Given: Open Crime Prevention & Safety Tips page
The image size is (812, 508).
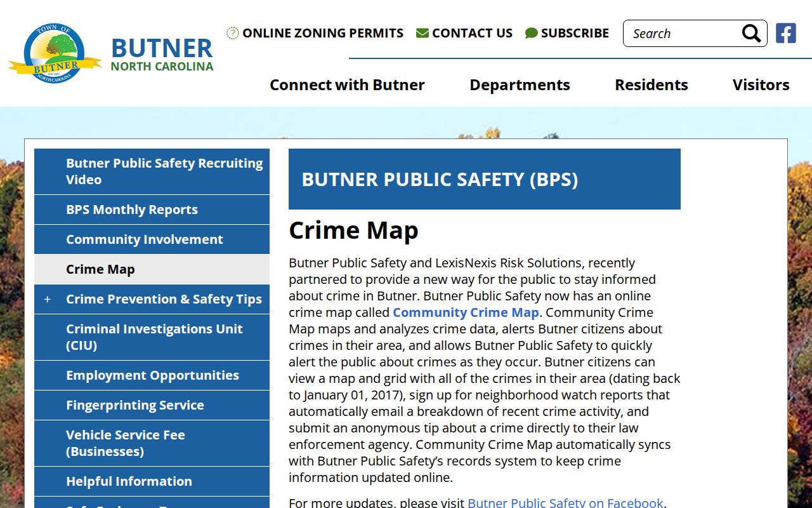Looking at the screenshot, I should click(x=164, y=299).
